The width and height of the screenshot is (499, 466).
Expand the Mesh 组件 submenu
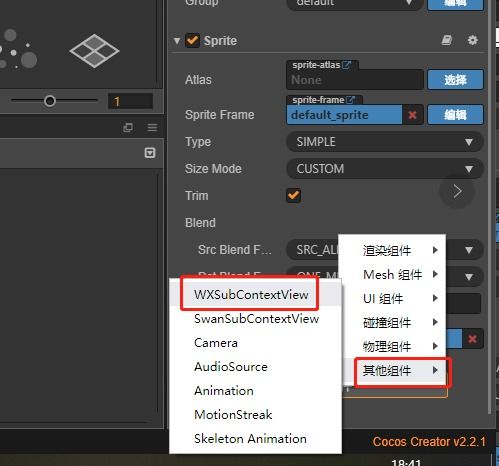[392, 274]
